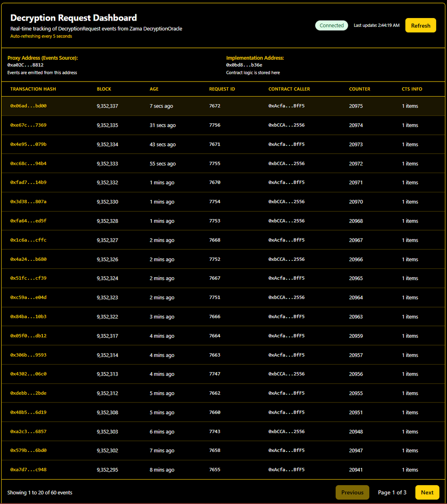Viewport: 447px width, 504px height.
Task: Open transaction hash 0x4302...06c0
Action: tap(29, 374)
